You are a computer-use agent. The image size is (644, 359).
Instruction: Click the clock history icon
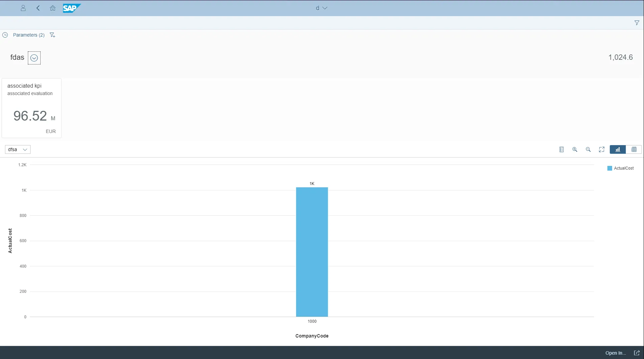[5, 35]
